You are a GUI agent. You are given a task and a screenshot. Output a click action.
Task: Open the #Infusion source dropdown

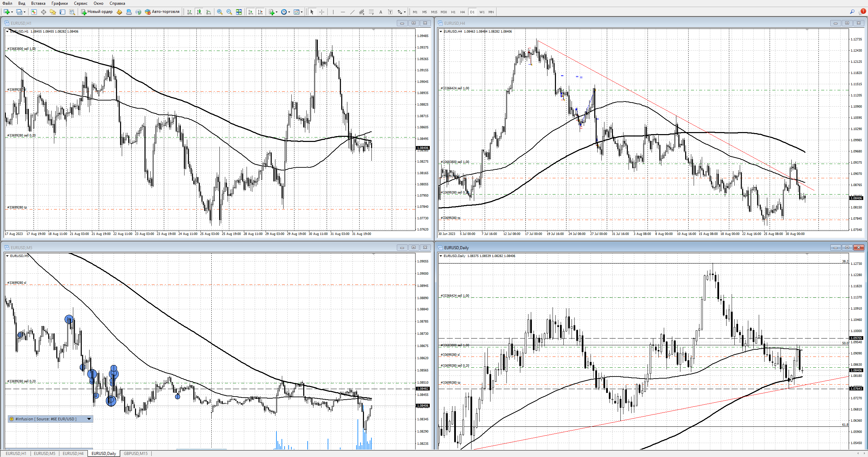(x=89, y=419)
